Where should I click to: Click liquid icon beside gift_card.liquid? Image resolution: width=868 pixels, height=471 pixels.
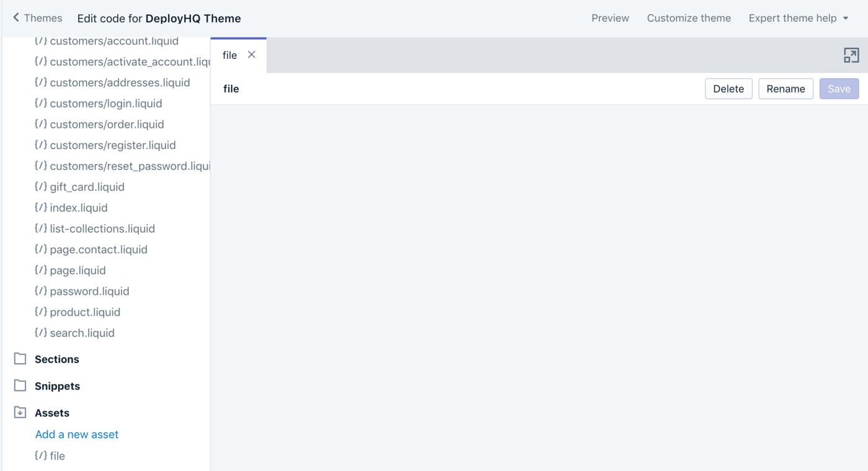(x=41, y=186)
